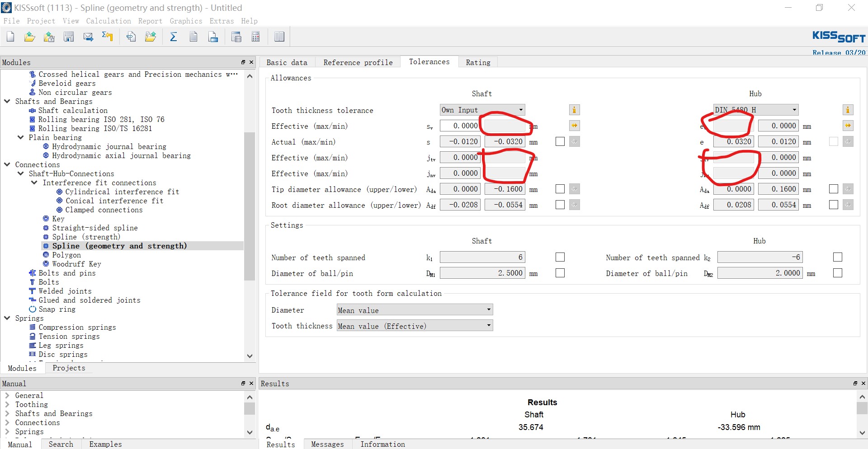Restore previous calculation stage icon

pos(108,37)
